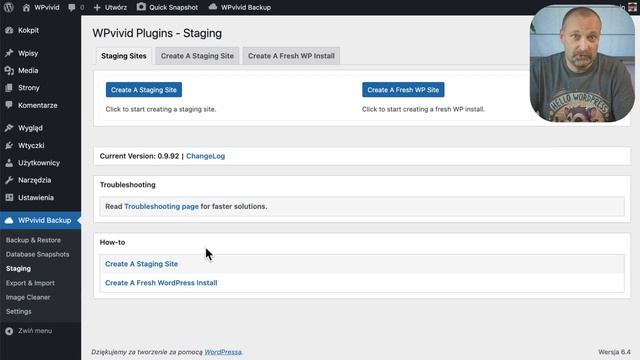The image size is (640, 360).
Task: Open the Troubleshooting page link
Action: point(161,207)
